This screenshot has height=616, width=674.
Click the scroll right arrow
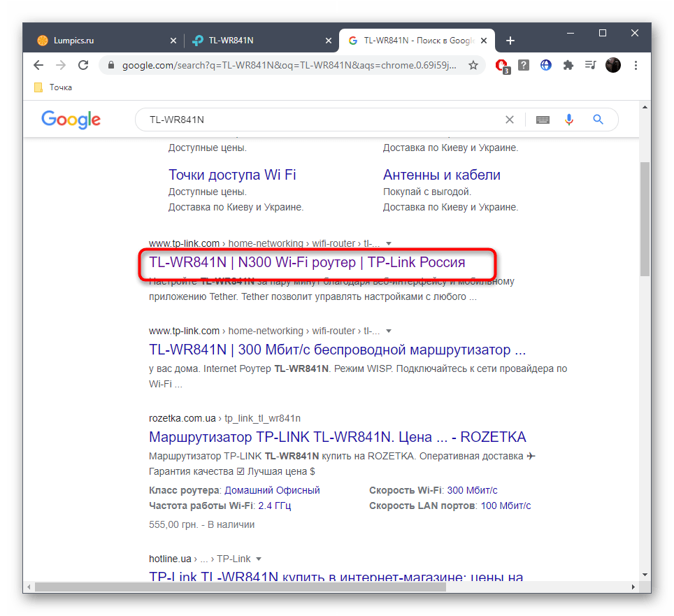coord(633,587)
